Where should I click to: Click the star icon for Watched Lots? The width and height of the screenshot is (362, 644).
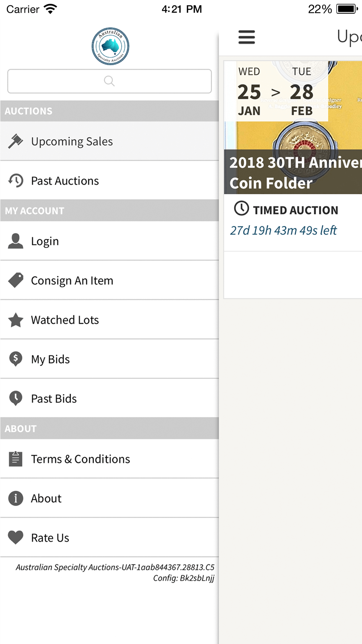[x=16, y=320]
